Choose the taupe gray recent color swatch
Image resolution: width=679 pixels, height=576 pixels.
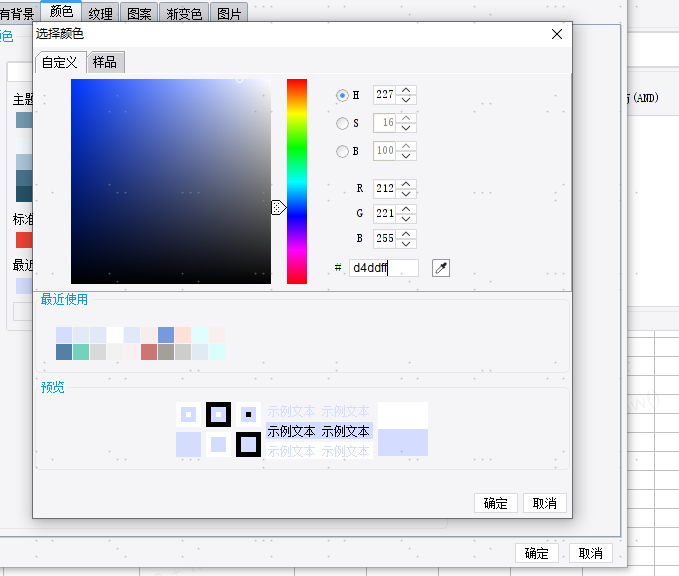coord(166,352)
